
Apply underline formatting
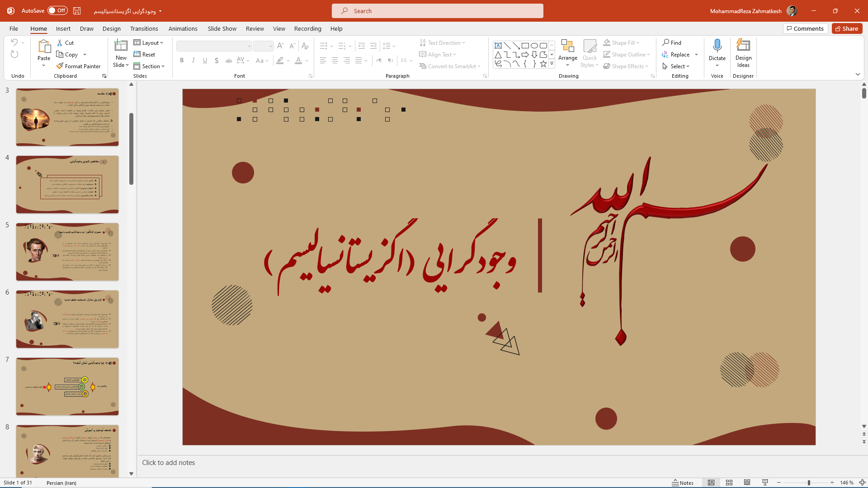205,60
